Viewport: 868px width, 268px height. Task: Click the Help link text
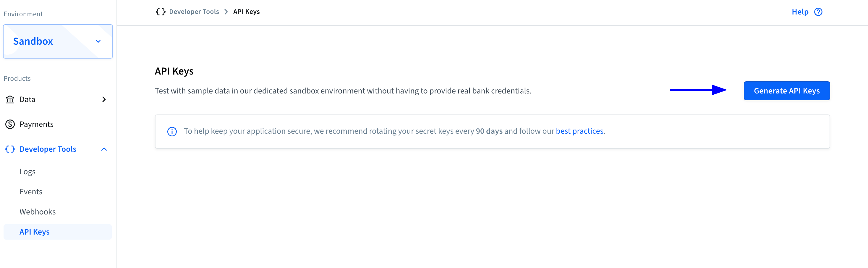(800, 12)
